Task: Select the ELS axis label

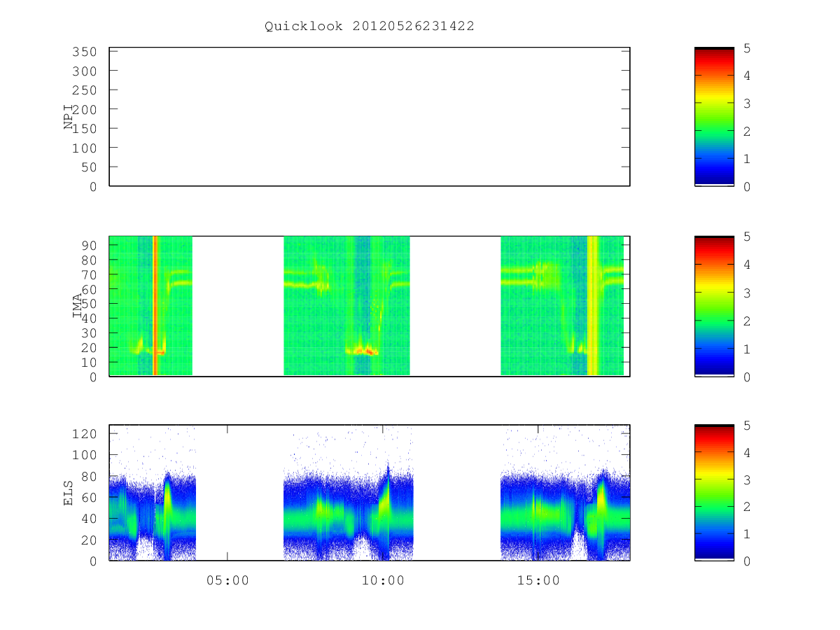Action: [69, 493]
